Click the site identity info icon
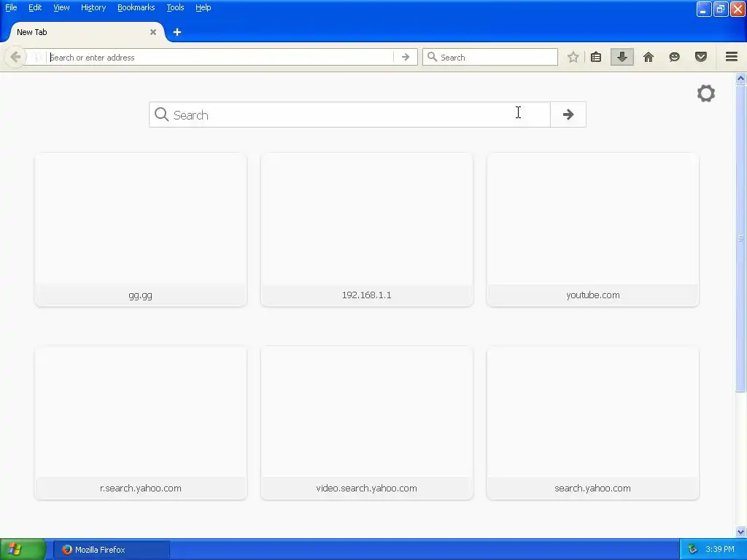The width and height of the screenshot is (747, 560). [36, 58]
